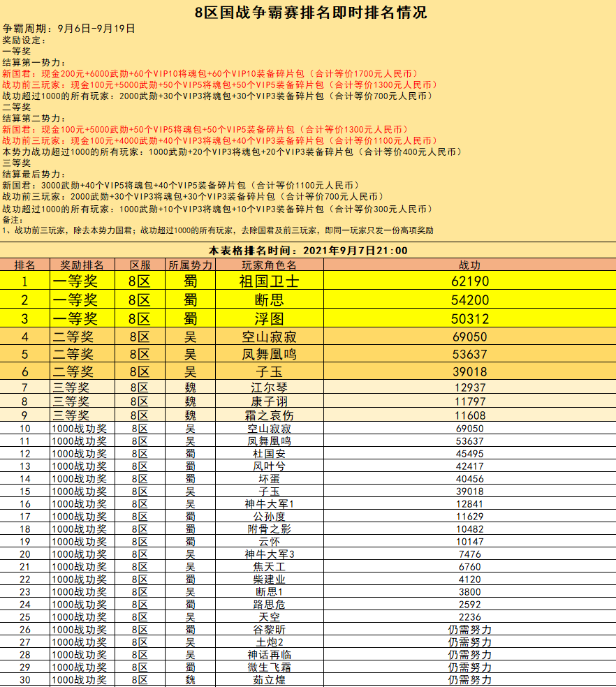Click 魏 faction cell in rank 30 row
This screenshot has width=616, height=687.
190,680
